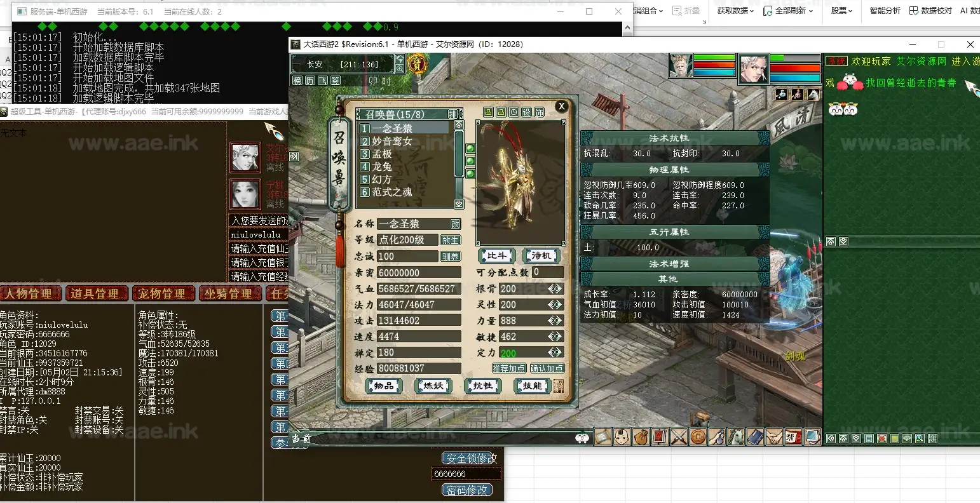Screen dimensions: 980x503
Task: Click the 抗性 button in summon panel
Action: 482,386
